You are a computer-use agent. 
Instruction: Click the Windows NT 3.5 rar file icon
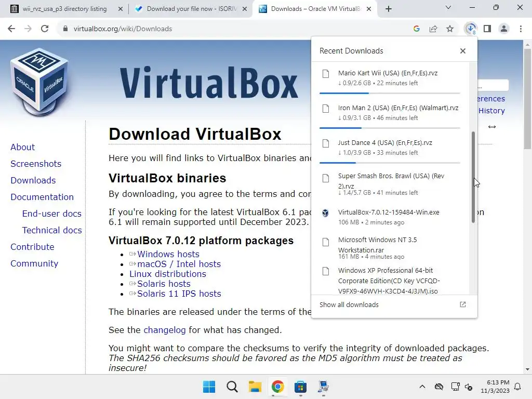(x=326, y=242)
